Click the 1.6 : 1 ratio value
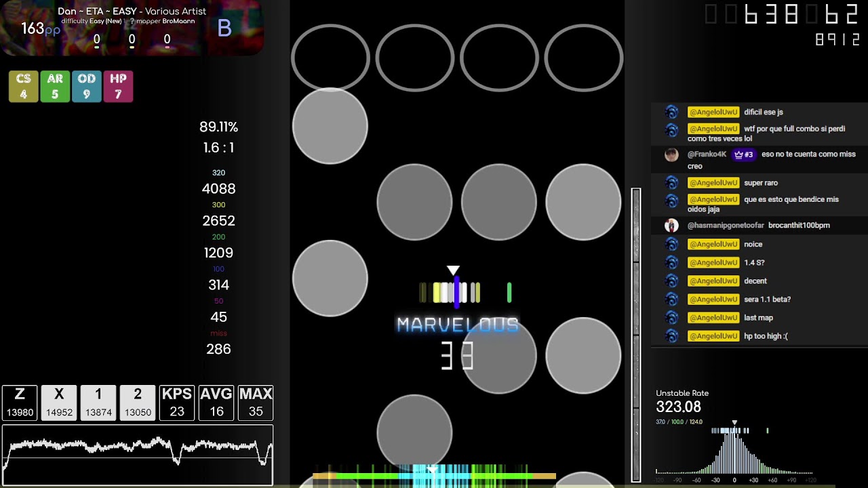 pos(218,148)
